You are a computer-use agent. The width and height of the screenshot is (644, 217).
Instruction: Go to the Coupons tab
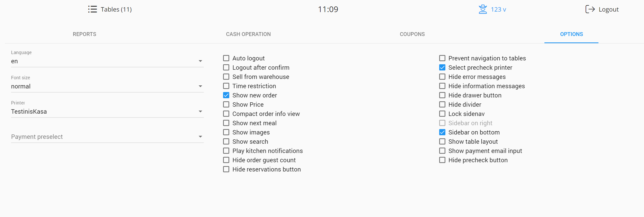(x=412, y=34)
